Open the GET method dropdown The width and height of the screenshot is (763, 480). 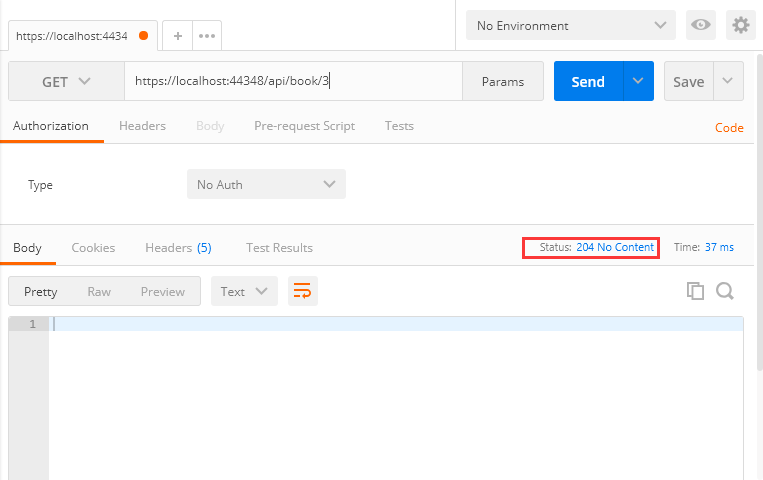pyautogui.click(x=66, y=81)
